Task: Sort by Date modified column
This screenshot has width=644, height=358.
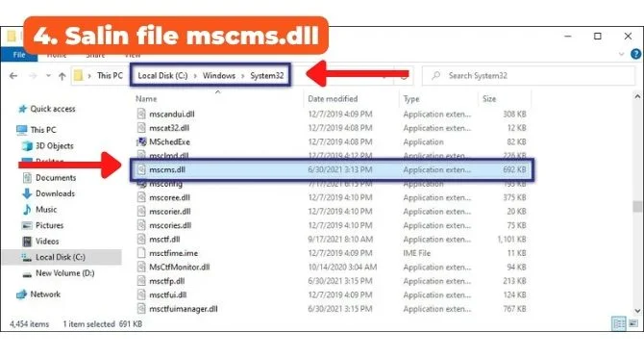Action: pyautogui.click(x=333, y=99)
